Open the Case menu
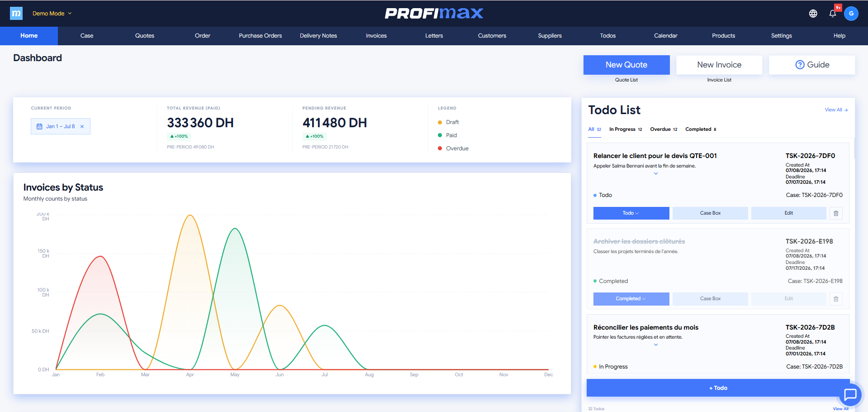The width and height of the screenshot is (868, 412). tap(87, 36)
